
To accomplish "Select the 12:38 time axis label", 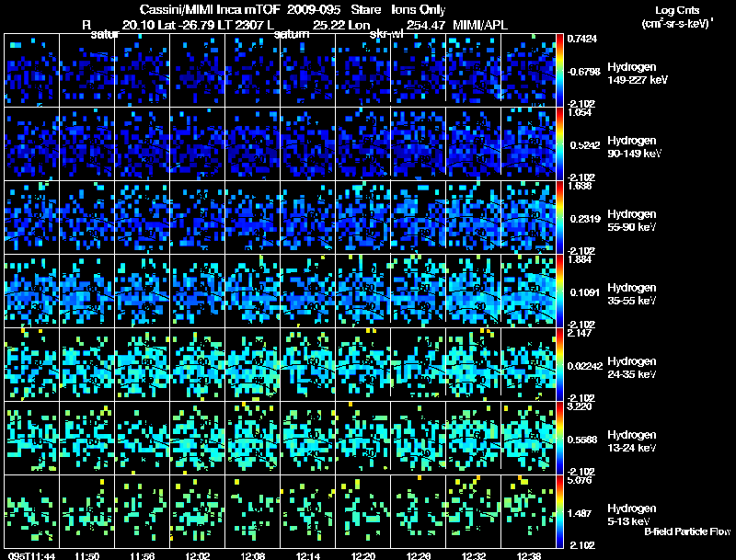I will click(528, 556).
